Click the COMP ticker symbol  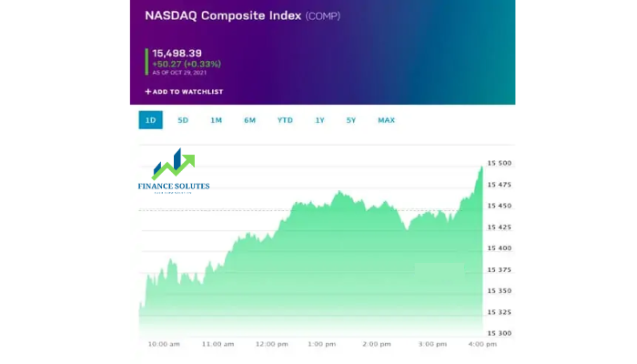pyautogui.click(x=323, y=16)
